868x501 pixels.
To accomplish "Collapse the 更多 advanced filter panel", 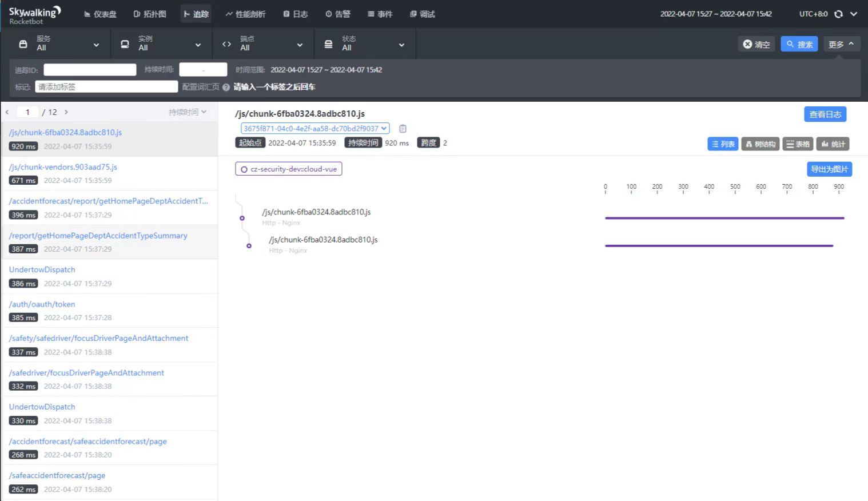I will point(842,44).
